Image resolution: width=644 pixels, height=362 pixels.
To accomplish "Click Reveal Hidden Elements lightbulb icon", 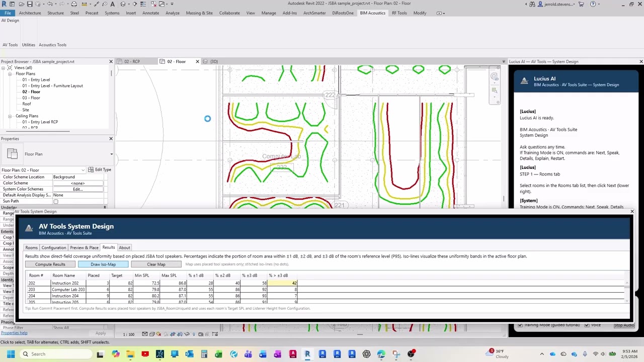I will pyautogui.click(x=194, y=334).
